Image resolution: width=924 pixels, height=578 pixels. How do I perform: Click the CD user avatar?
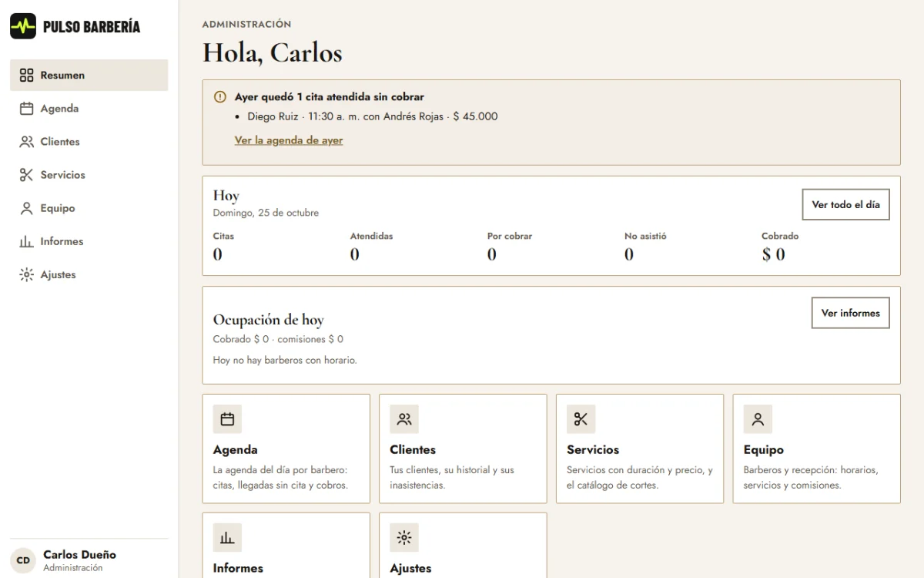pyautogui.click(x=23, y=560)
